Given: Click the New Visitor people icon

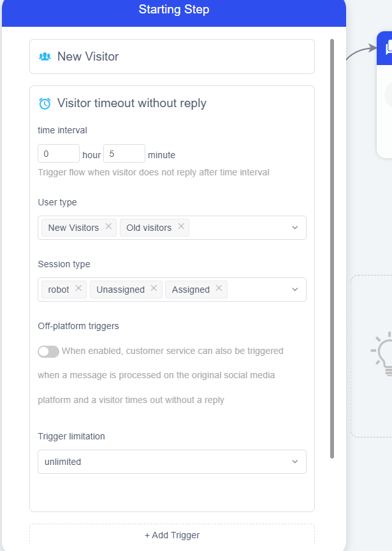Looking at the screenshot, I should (45, 57).
